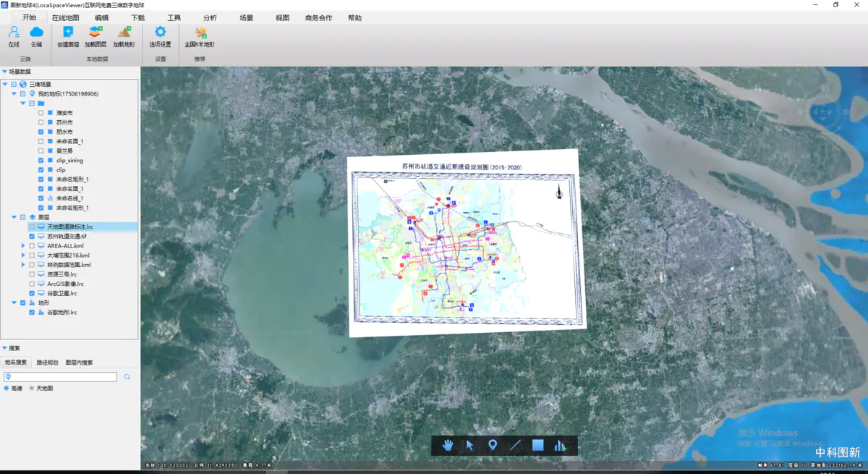Switch to the 路径规划 search tab
Image resolution: width=868 pixels, height=474 pixels.
coord(47,363)
